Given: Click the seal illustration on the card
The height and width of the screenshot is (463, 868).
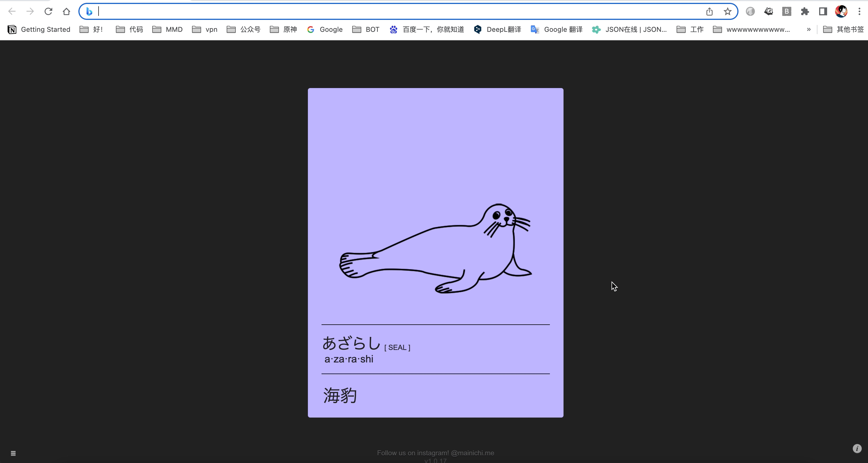Looking at the screenshot, I should pos(435,248).
